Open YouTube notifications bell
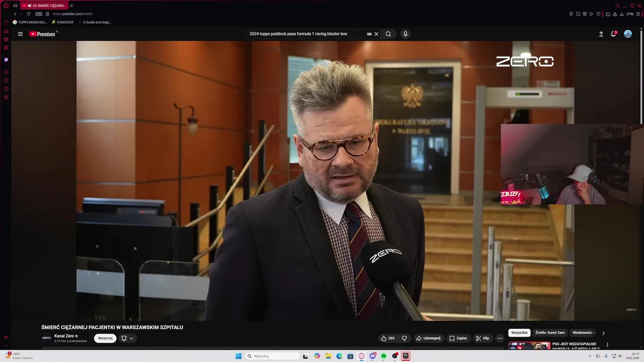The height and width of the screenshot is (362, 644). 613,34
